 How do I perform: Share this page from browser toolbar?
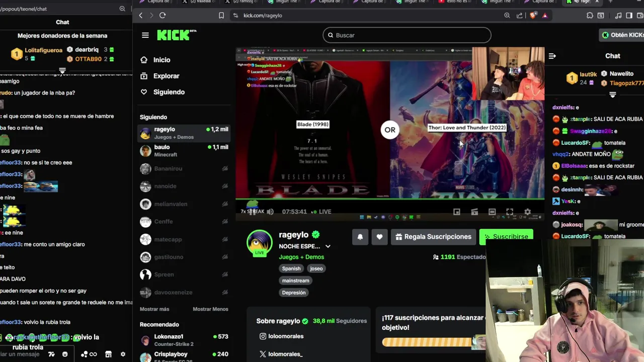pos(520,16)
